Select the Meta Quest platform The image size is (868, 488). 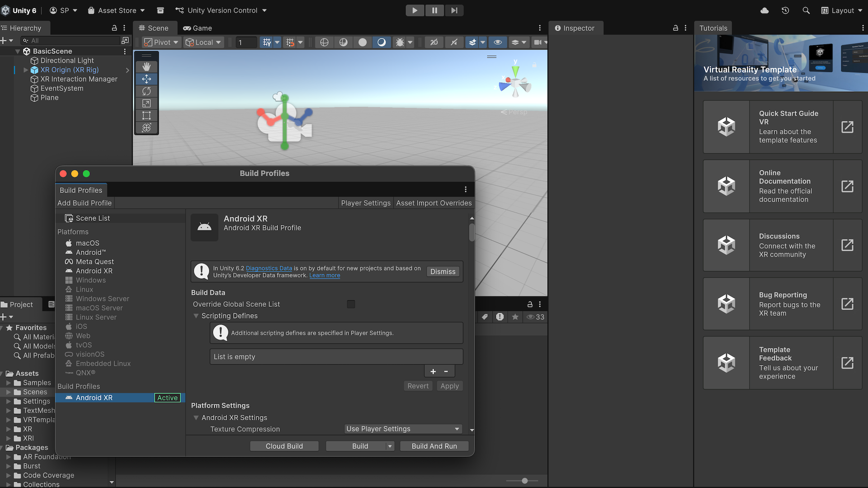(94, 262)
